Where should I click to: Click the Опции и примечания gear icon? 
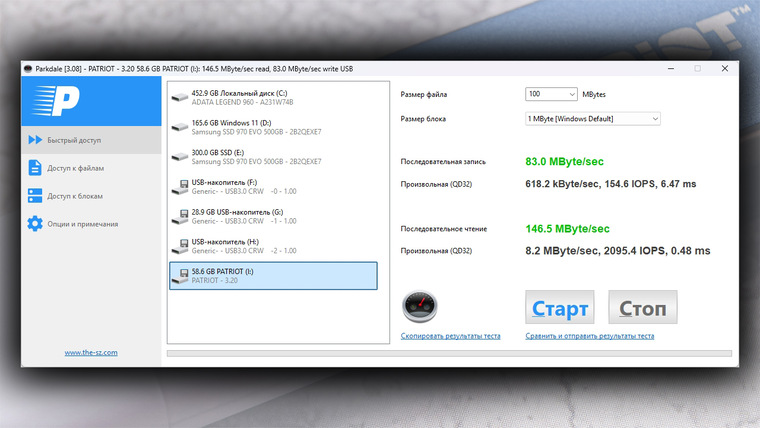point(35,224)
